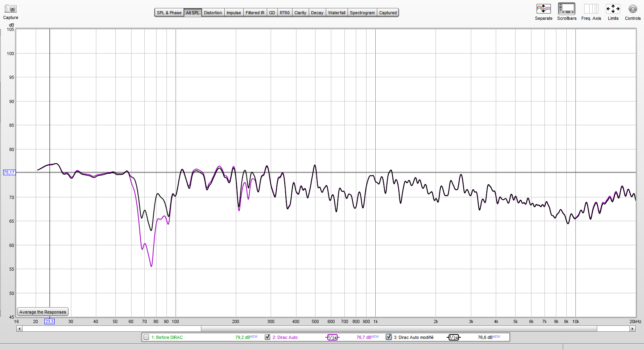Open the RT60 tab
The width and height of the screenshot is (644, 350).
(x=285, y=13)
